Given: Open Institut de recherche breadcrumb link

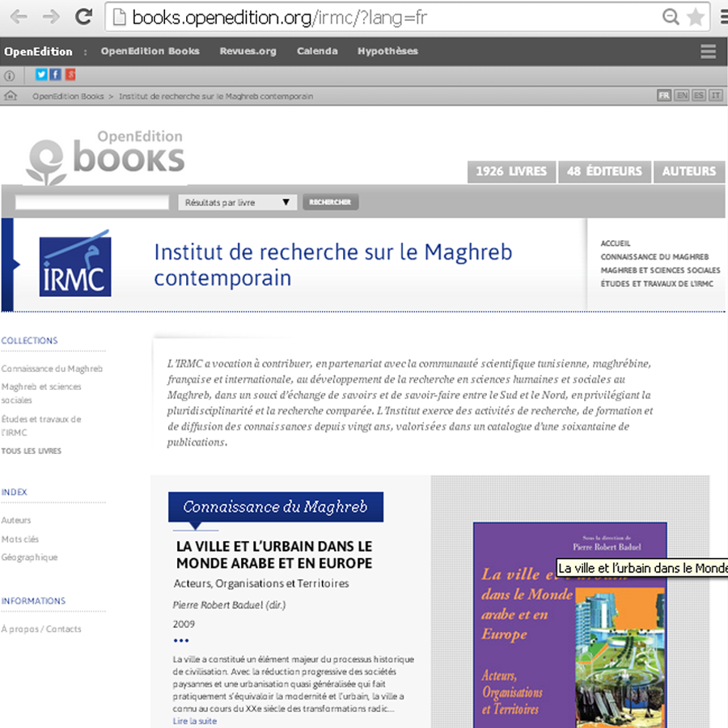Looking at the screenshot, I should pos(216,96).
